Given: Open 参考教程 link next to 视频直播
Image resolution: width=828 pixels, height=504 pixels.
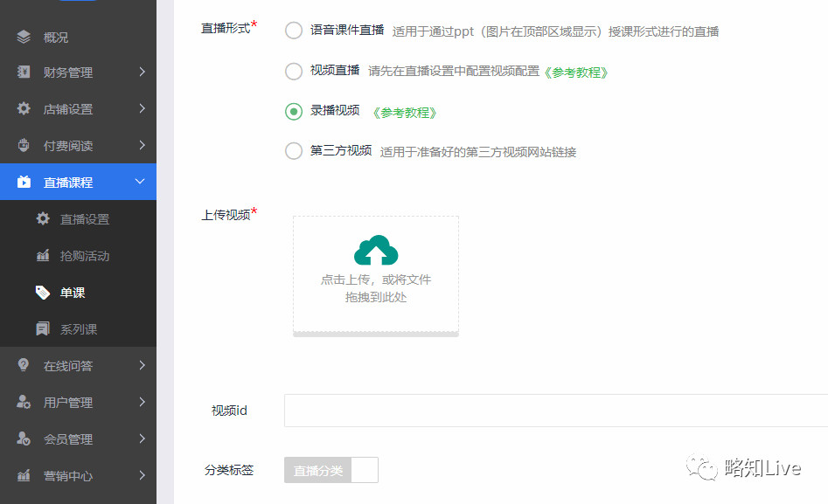Looking at the screenshot, I should (x=576, y=72).
